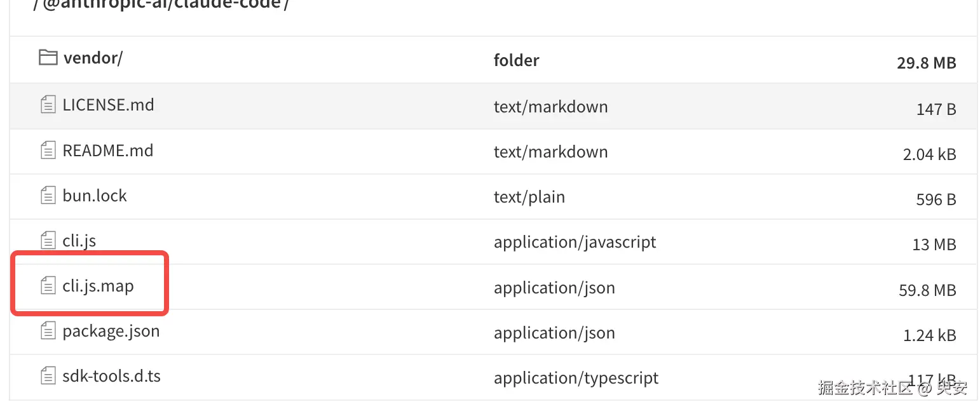Click the application/javascript type cell
Screen dimensions: 980x409
point(575,242)
